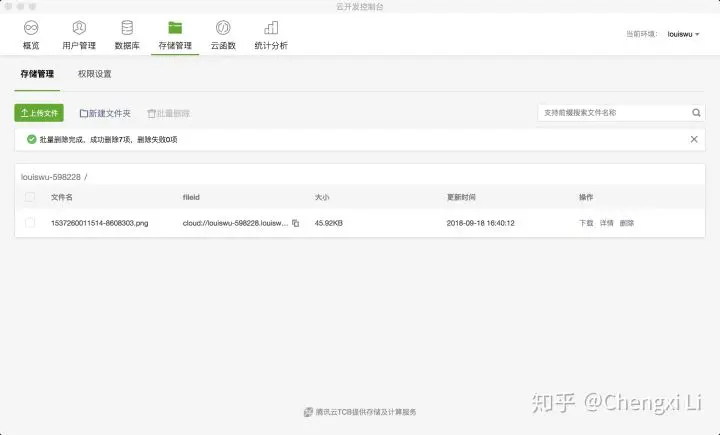Click the update time 2018-09-18 16:40:12
The image size is (720, 435).
pos(481,223)
